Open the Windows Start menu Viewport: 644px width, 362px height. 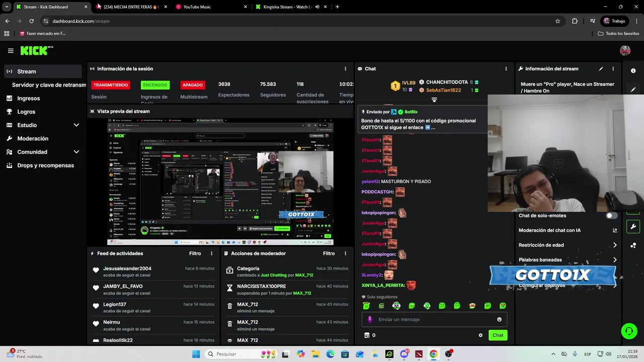pos(196,354)
